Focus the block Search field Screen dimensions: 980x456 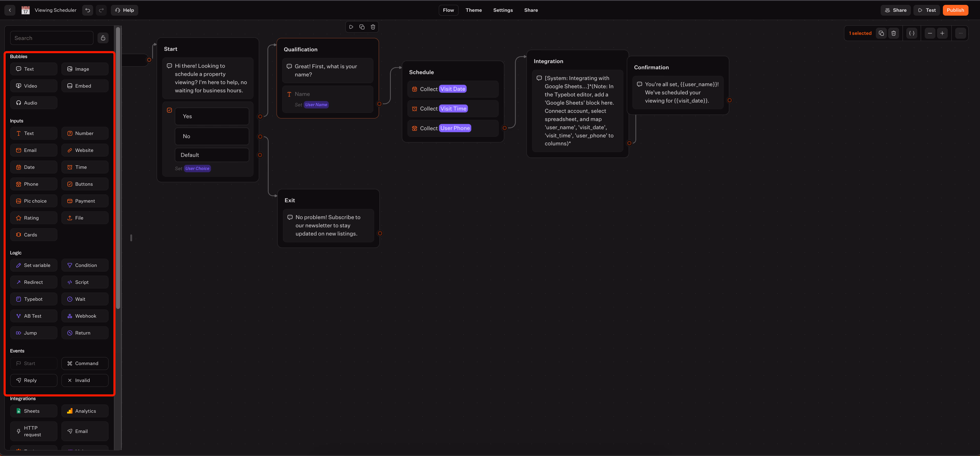tap(52, 38)
